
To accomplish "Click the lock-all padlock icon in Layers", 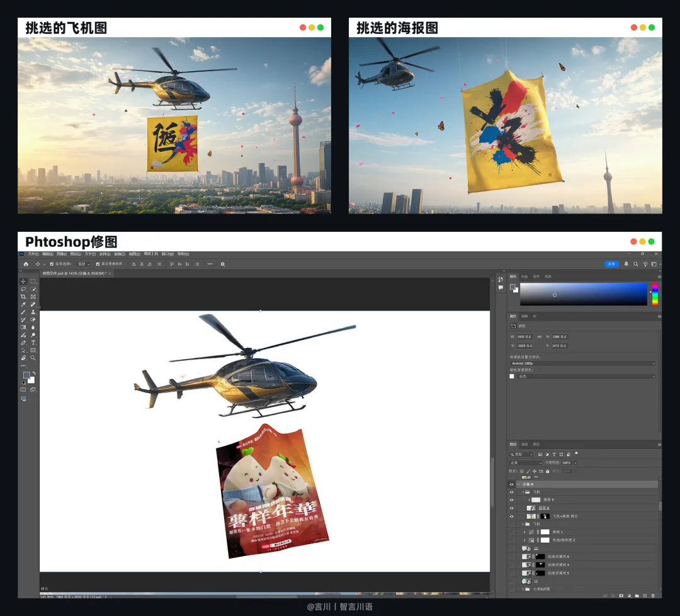I will tap(547, 471).
